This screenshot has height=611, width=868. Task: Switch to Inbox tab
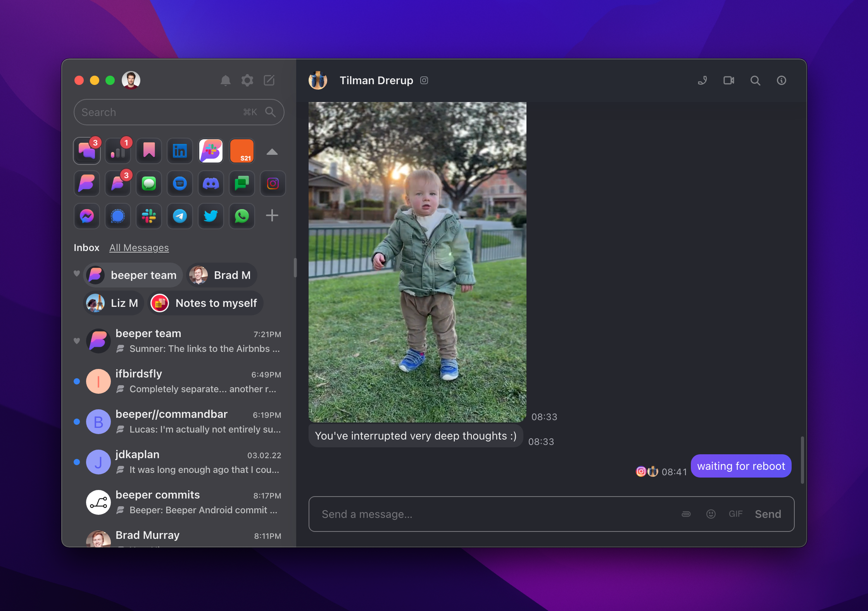pos(86,248)
